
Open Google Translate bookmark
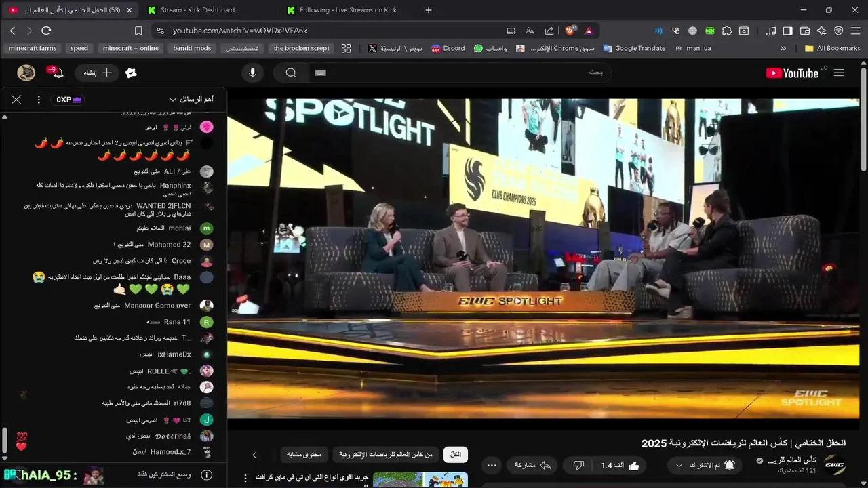pos(634,48)
